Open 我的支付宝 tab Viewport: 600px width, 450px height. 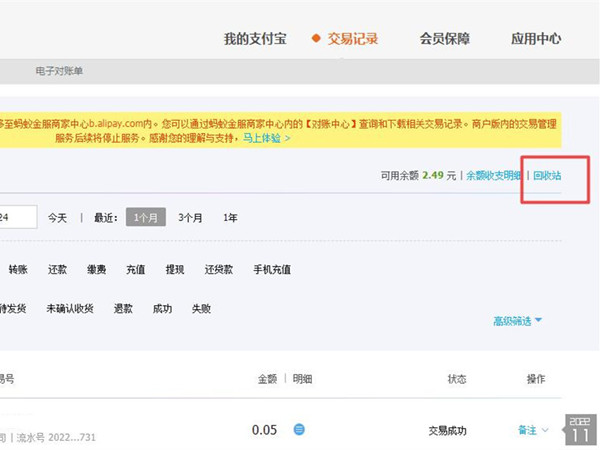(x=255, y=39)
